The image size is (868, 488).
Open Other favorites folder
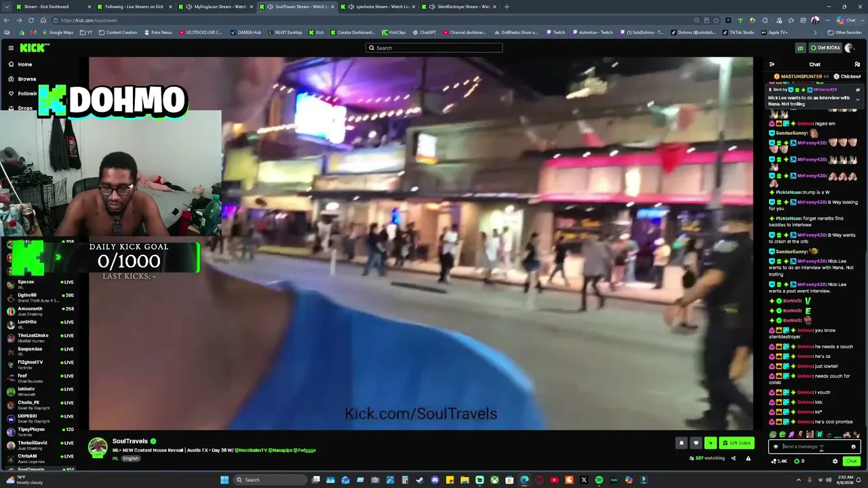[x=845, y=33]
